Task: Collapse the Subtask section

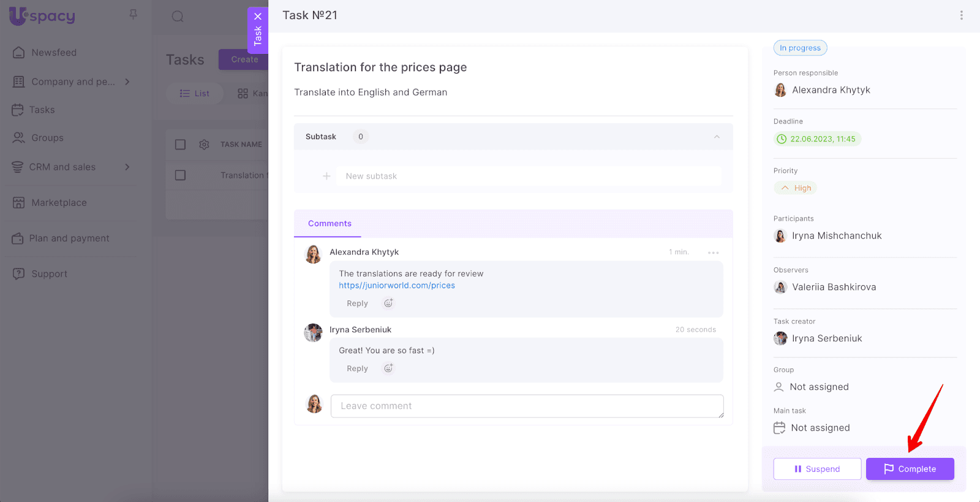Action: tap(717, 137)
